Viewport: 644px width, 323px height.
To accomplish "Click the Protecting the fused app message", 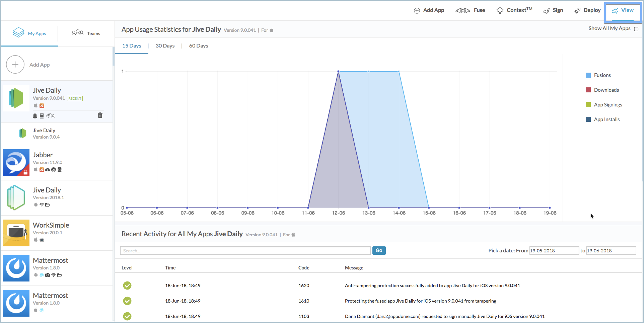I will click(x=421, y=301).
